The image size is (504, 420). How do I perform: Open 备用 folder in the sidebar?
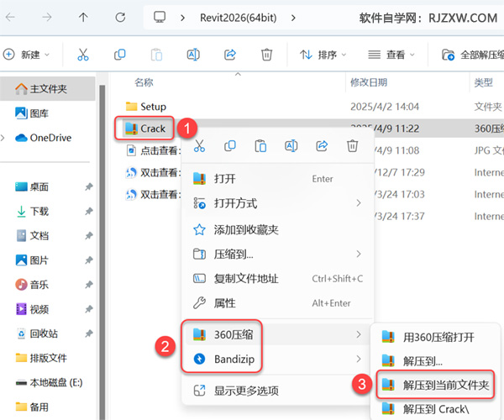[32, 407]
